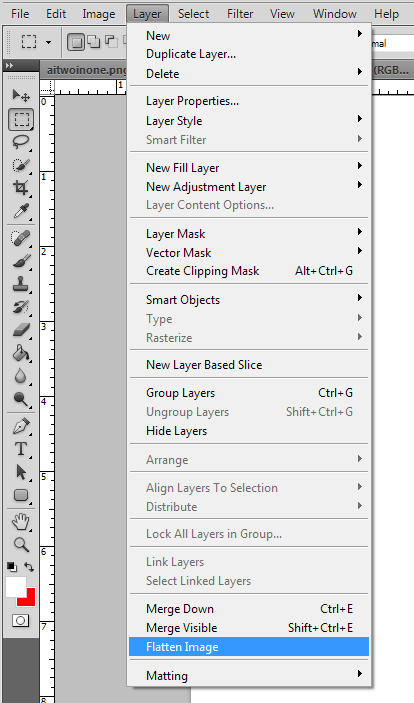The width and height of the screenshot is (414, 703).
Task: Select the Hand tool
Action: point(21,521)
